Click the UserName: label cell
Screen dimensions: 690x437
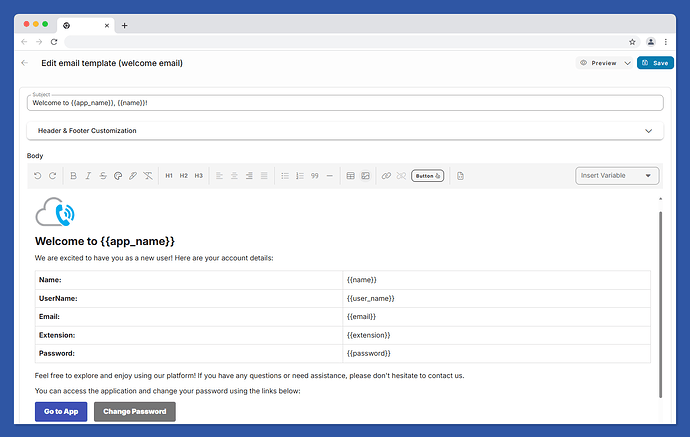pyautogui.click(x=189, y=298)
